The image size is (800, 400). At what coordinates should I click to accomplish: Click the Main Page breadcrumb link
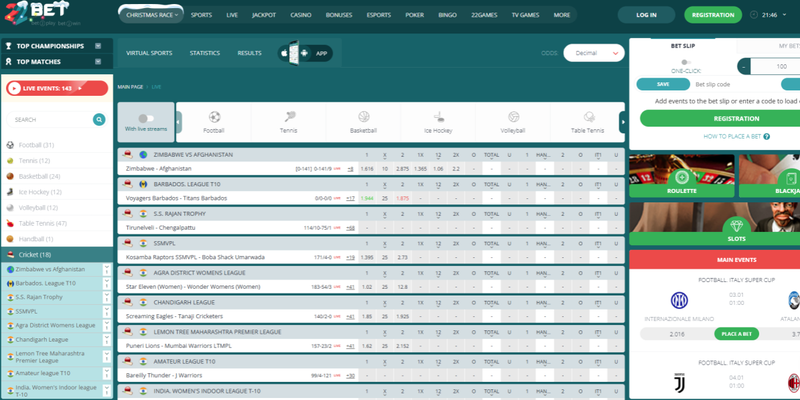130,87
